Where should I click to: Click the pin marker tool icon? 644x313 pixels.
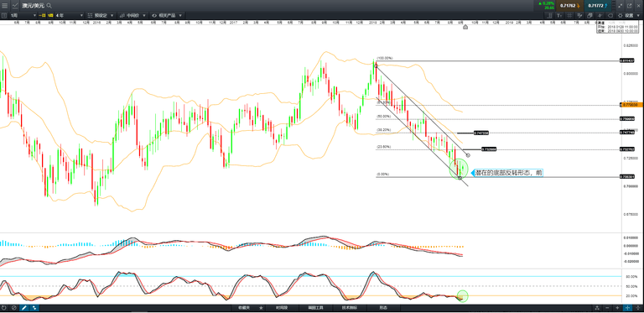pos(600,15)
